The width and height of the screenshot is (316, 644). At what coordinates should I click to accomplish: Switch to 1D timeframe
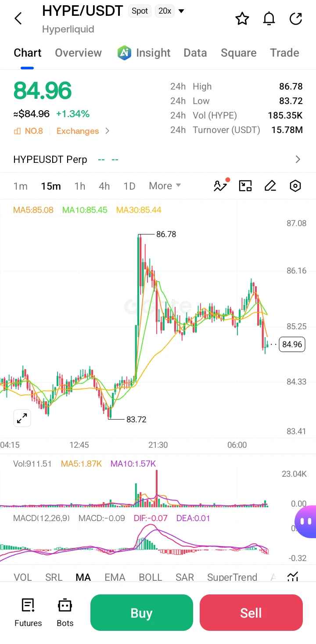[x=129, y=186]
